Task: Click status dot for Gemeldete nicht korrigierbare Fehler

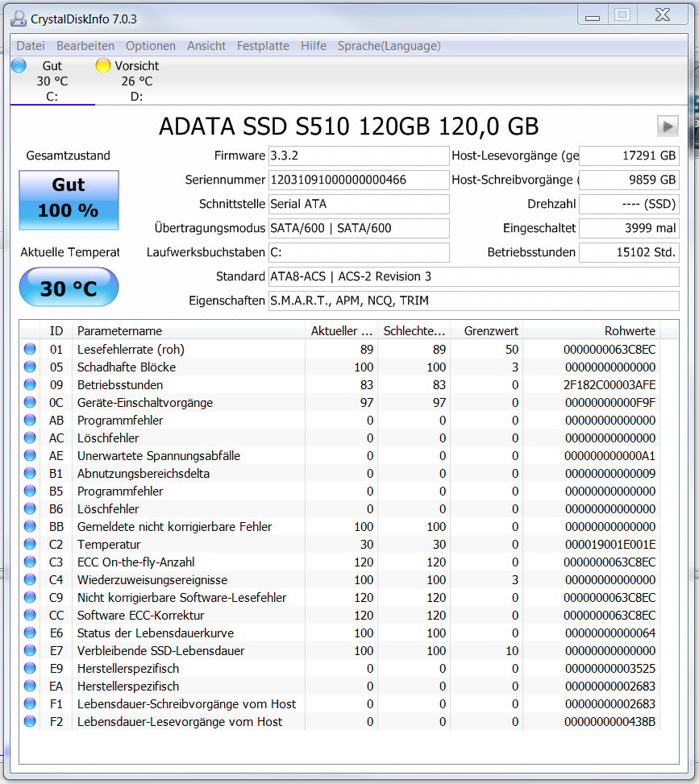Action: 30,526
